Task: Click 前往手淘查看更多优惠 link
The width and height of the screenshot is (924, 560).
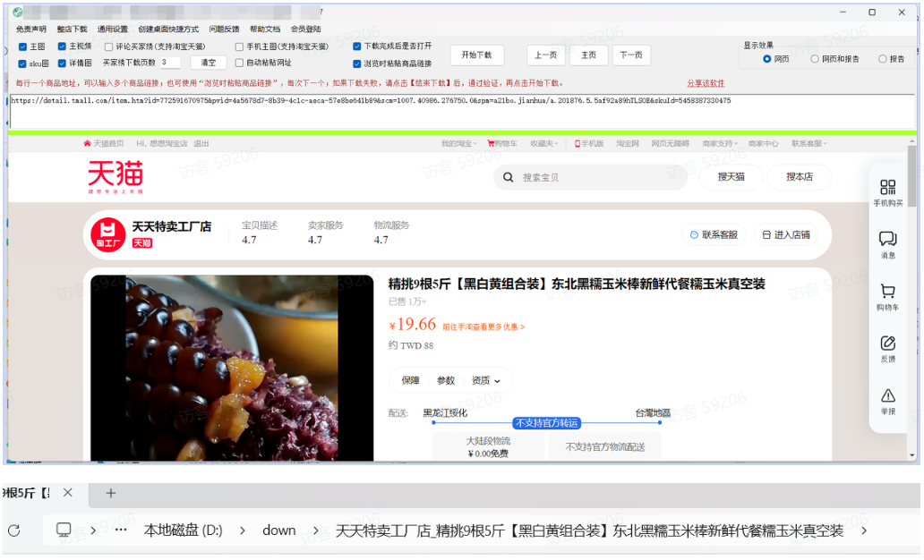Action: [483, 327]
